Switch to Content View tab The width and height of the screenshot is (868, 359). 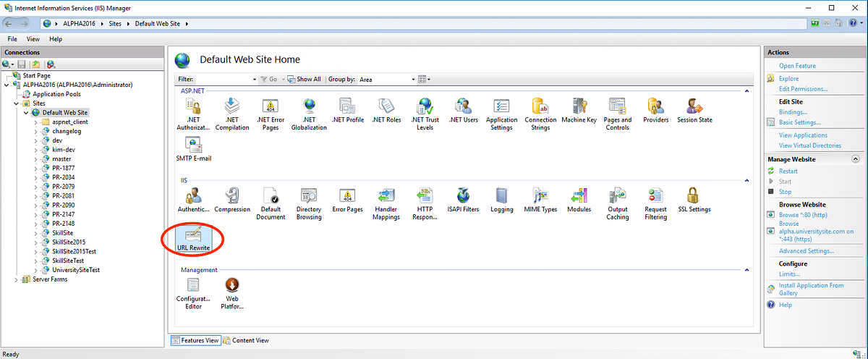coord(246,340)
